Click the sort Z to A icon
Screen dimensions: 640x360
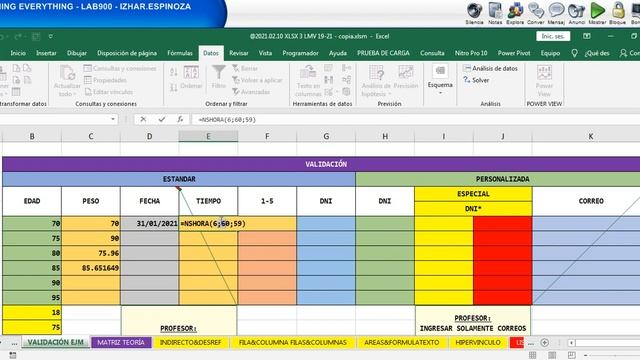(173, 87)
